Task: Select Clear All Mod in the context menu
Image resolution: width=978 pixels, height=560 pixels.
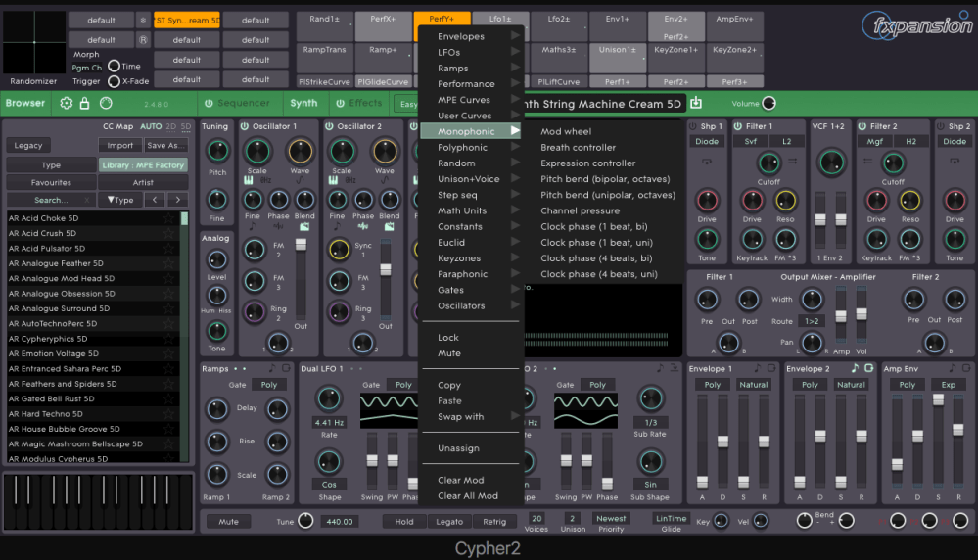Action: [467, 496]
